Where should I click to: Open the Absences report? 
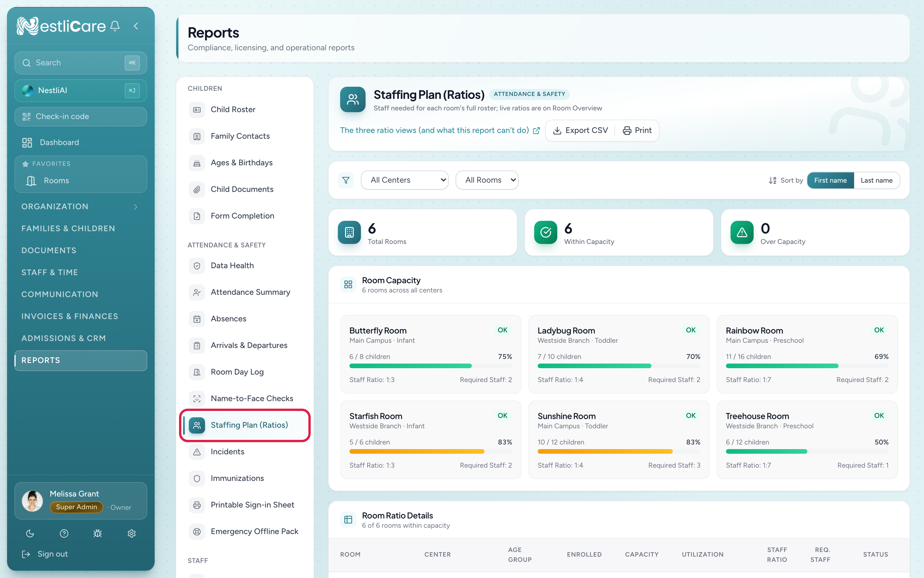click(x=245, y=319)
